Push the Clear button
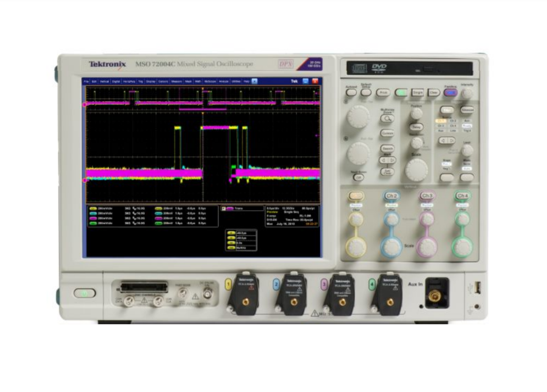This screenshot has height=392, width=547. 434,93
